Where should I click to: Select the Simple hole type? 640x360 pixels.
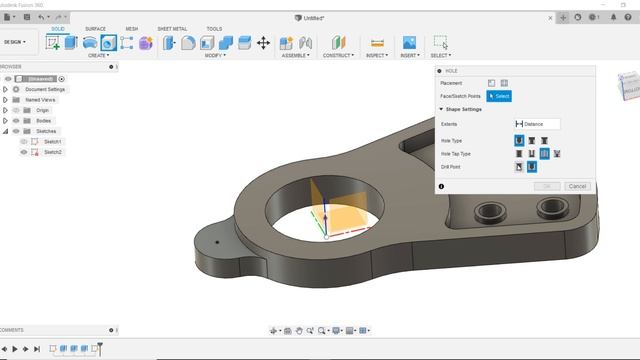coord(519,140)
